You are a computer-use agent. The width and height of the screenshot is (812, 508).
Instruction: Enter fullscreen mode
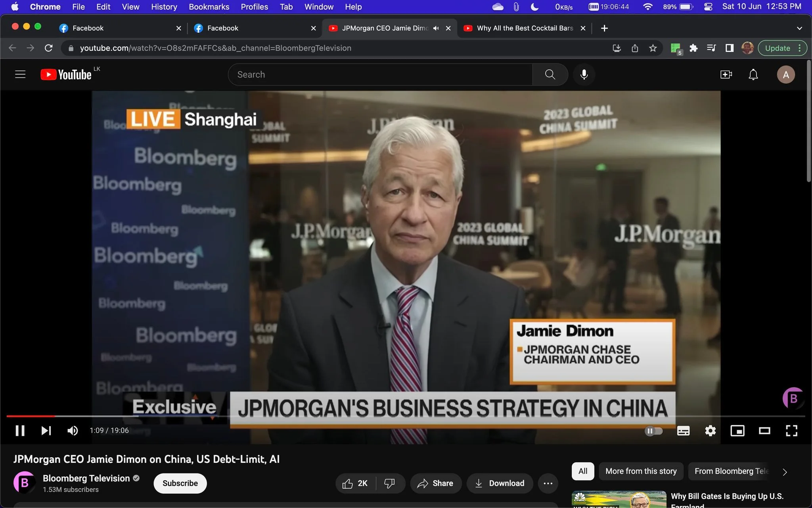tap(791, 431)
